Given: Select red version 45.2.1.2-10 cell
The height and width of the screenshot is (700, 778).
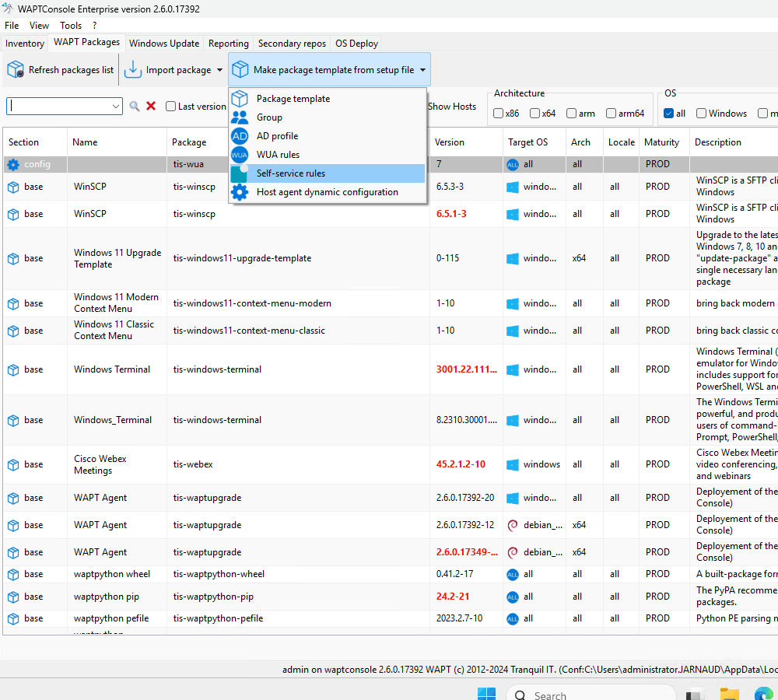Looking at the screenshot, I should click(466, 465).
